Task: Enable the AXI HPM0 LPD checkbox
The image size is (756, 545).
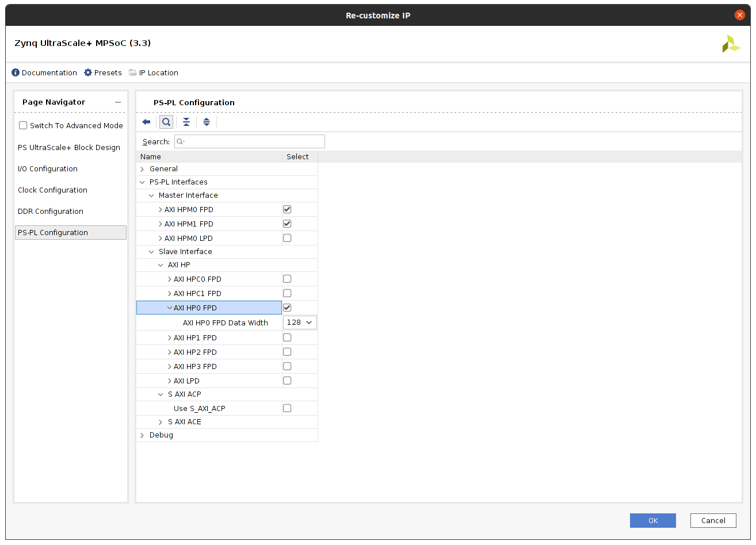Action: click(x=287, y=238)
